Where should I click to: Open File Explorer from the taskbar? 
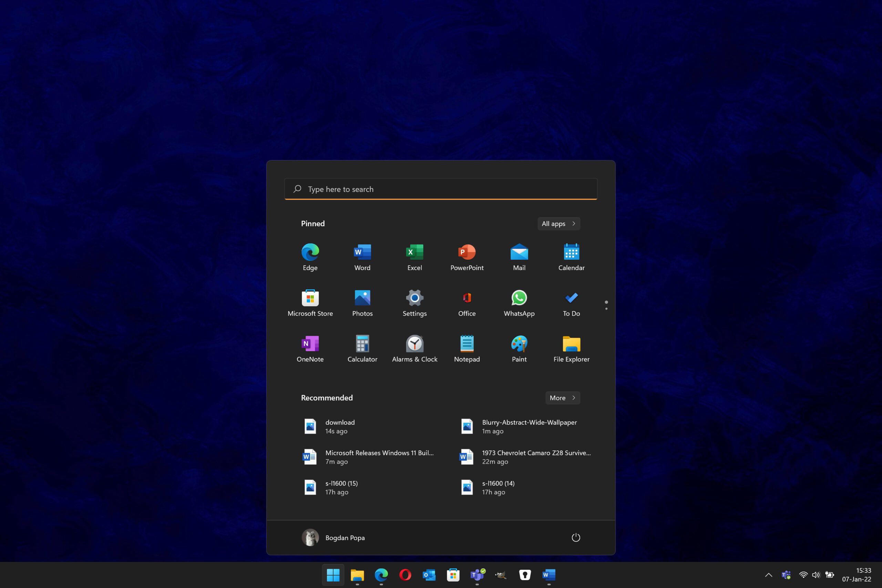coord(357,575)
